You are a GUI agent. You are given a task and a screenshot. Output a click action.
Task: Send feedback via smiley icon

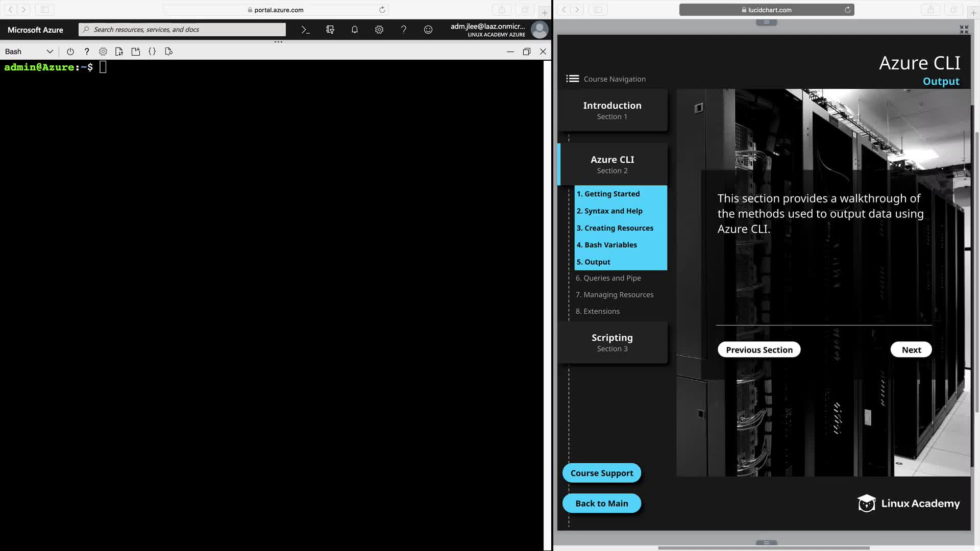[x=428, y=30]
